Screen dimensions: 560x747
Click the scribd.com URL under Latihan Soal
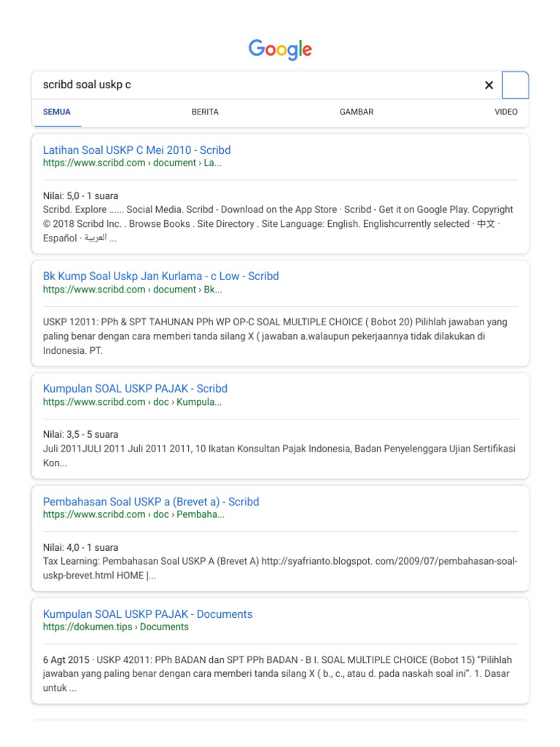tap(132, 163)
